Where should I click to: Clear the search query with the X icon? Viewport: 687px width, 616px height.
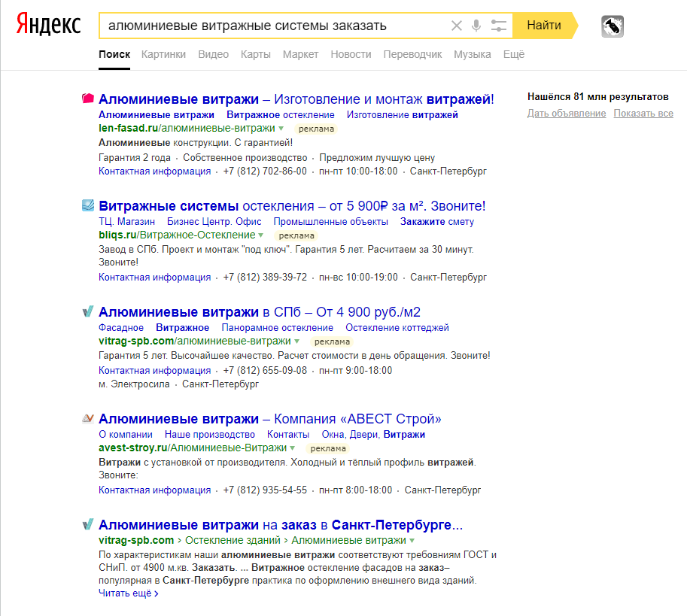(457, 26)
